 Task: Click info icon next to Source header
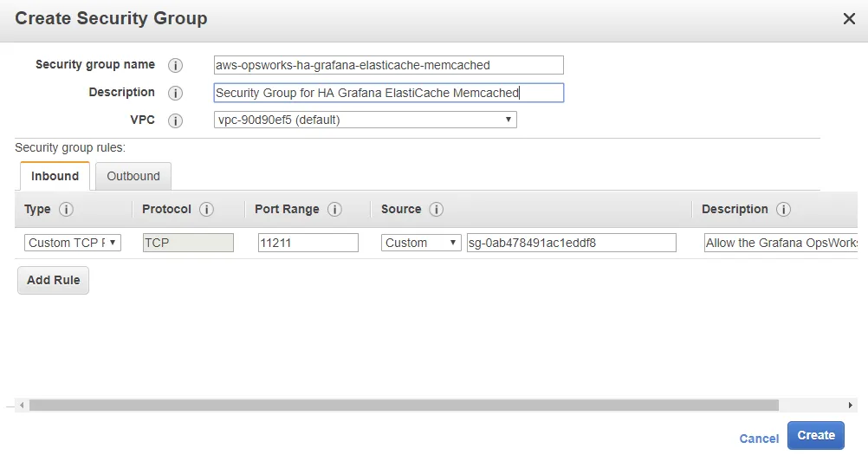437,210
